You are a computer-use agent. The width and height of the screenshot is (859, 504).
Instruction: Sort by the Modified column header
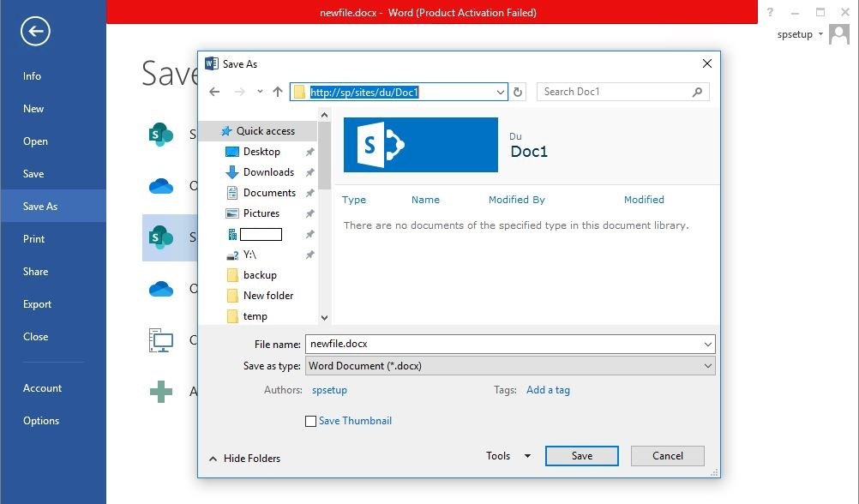644,200
